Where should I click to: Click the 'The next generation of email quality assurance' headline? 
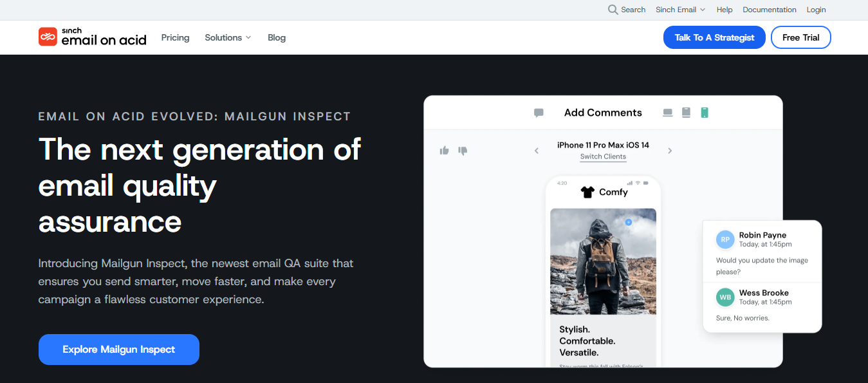(x=199, y=185)
